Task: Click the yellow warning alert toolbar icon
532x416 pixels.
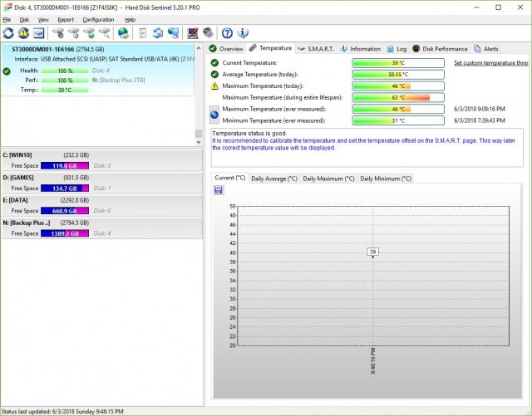Action: (23, 33)
